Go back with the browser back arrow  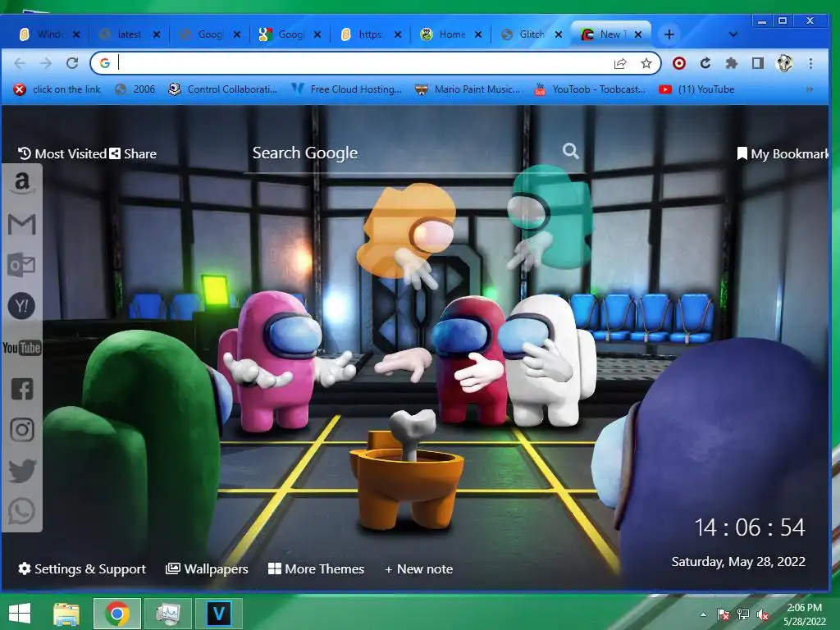pos(20,63)
